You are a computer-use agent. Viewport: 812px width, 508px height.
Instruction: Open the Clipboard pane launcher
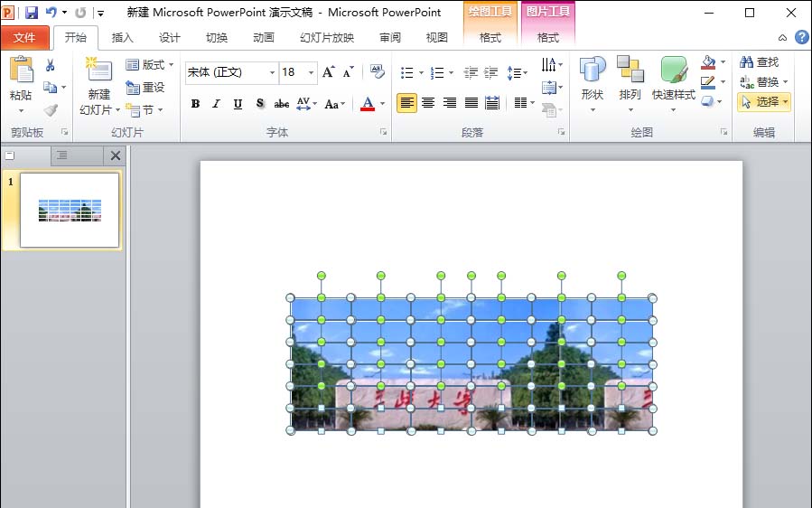[x=65, y=132]
